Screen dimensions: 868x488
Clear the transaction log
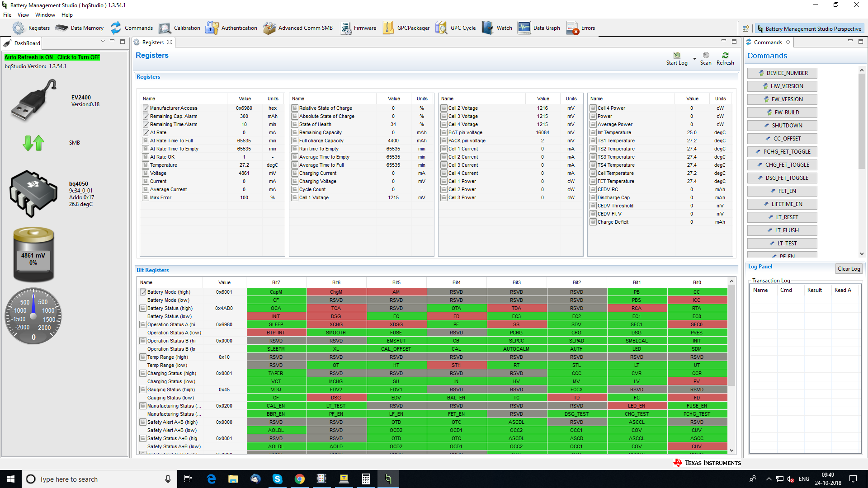849,269
